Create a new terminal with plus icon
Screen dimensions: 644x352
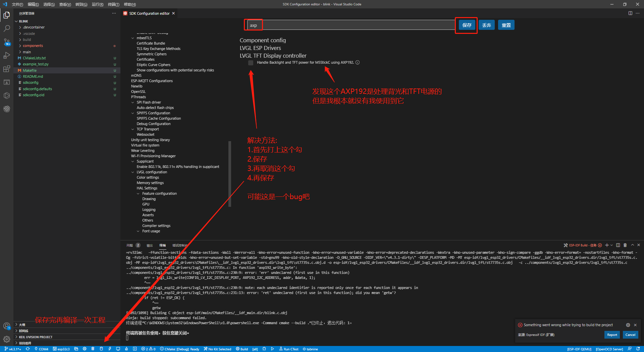(607, 245)
